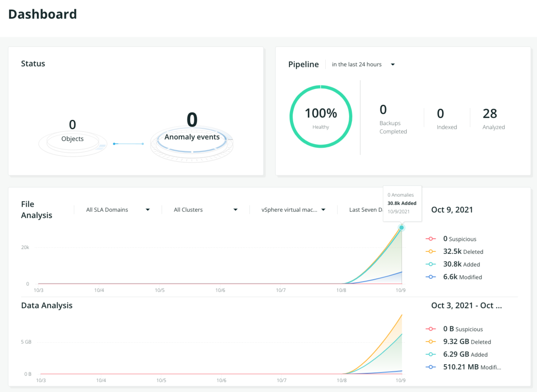
Task: Click the Anomaly events disc
Action: 192,136
